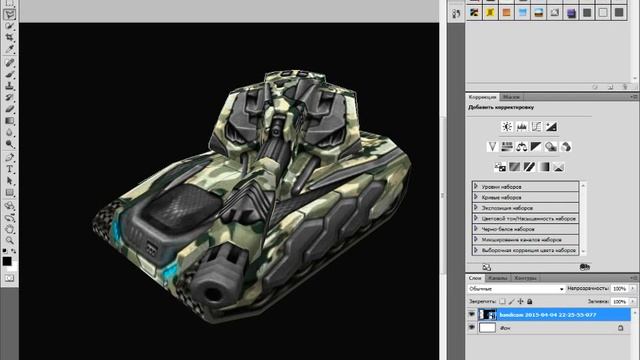Expand Цветовой тон/Насыщенность наборов presets
Image resolution: width=640 pixels, height=360 pixels.
[476, 218]
